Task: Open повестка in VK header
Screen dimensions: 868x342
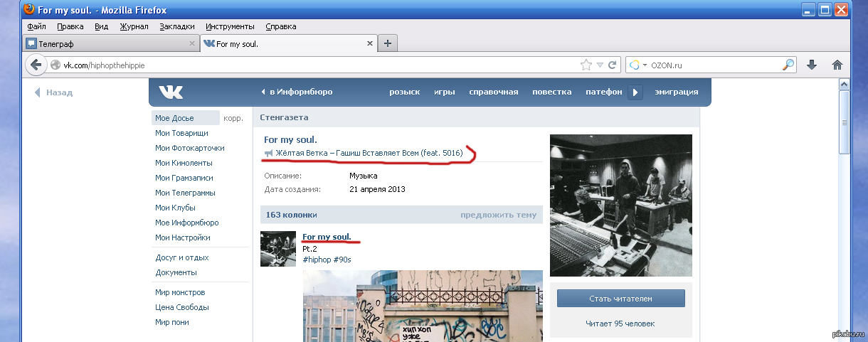Action: [552, 92]
